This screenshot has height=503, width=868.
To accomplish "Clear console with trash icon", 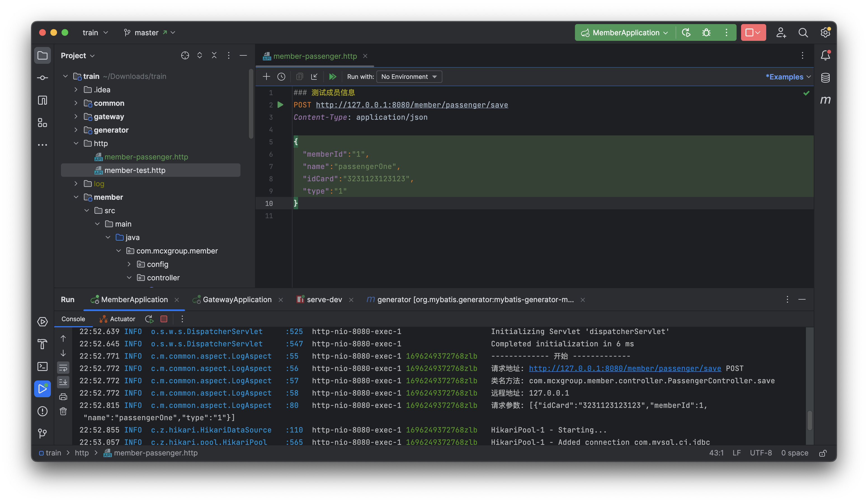I will point(63,411).
